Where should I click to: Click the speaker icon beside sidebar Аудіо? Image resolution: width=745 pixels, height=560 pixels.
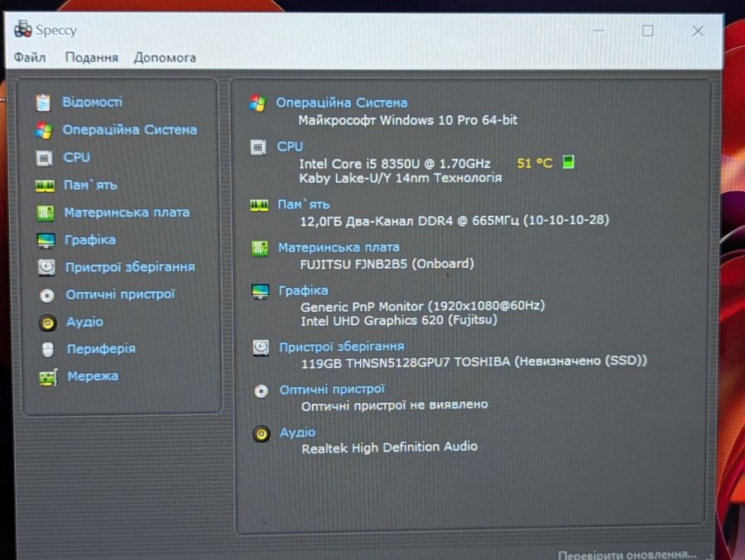point(47,323)
